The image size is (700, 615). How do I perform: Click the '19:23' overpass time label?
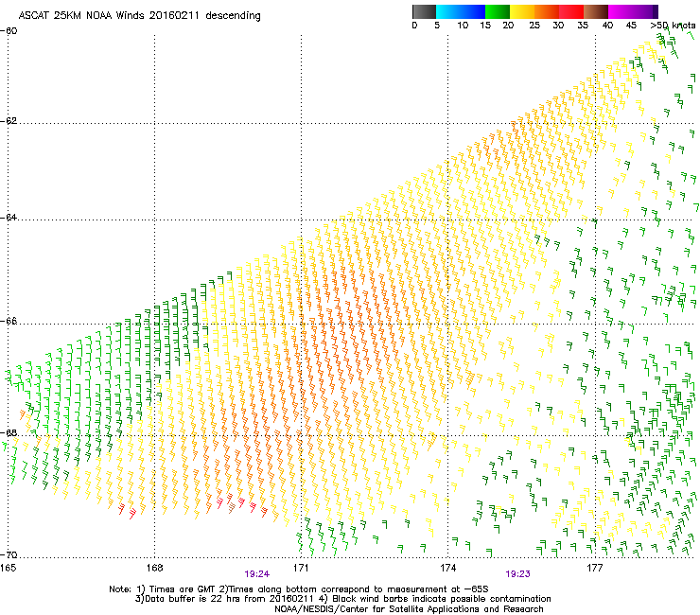(x=517, y=574)
